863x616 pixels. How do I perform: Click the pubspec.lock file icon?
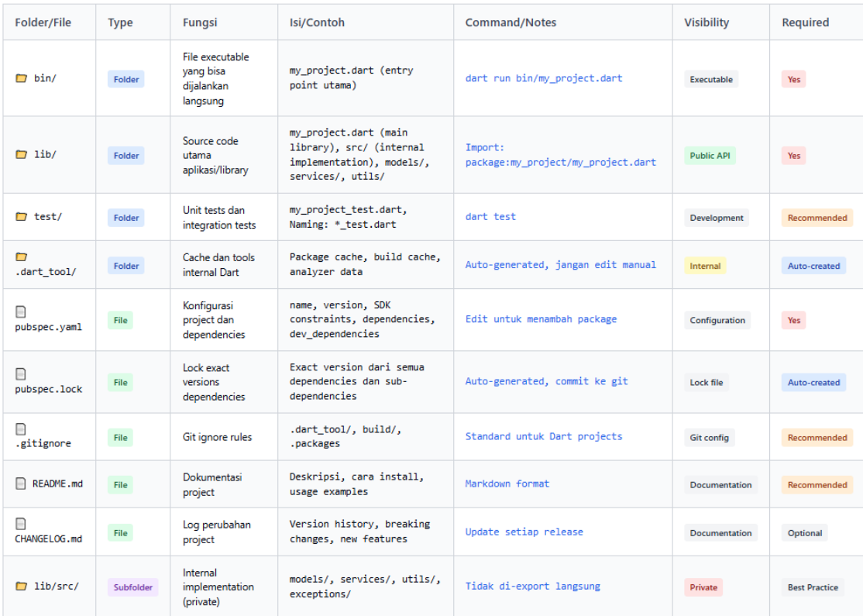pos(21,373)
